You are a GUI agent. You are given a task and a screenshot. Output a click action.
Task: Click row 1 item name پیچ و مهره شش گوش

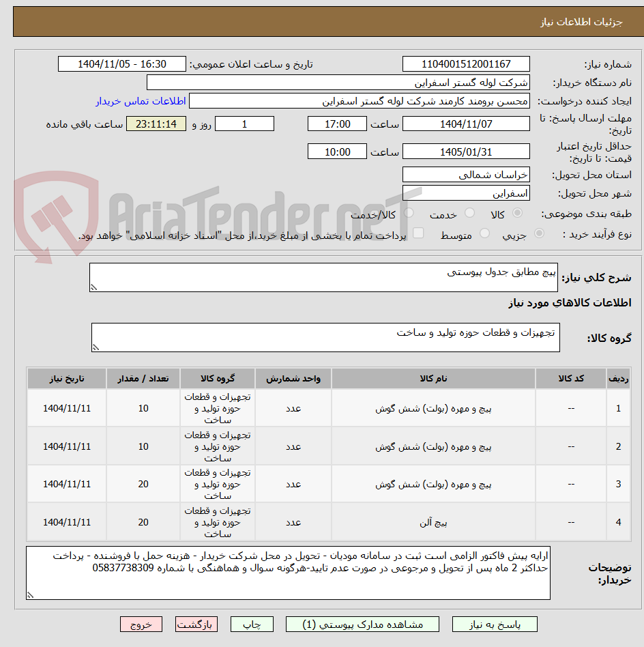pos(433,409)
